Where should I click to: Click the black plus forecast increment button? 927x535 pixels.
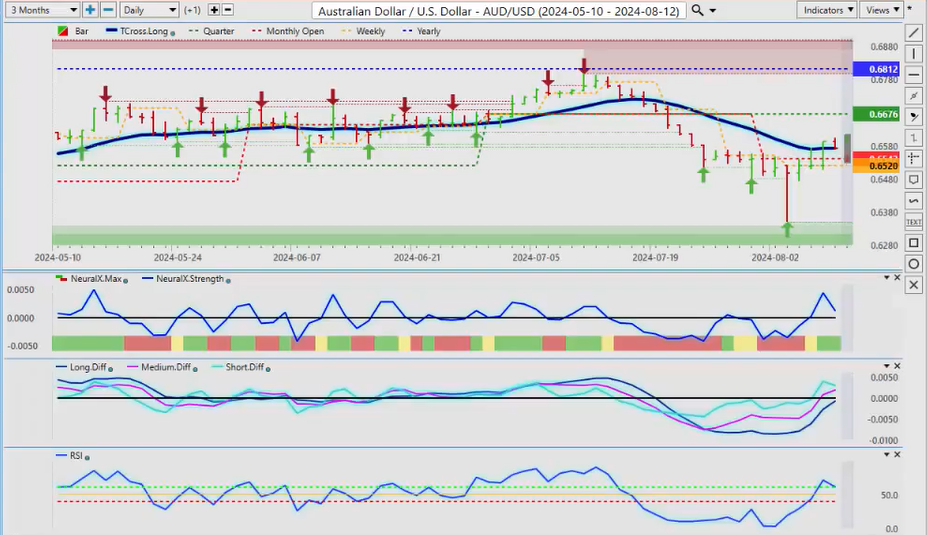pyautogui.click(x=213, y=10)
